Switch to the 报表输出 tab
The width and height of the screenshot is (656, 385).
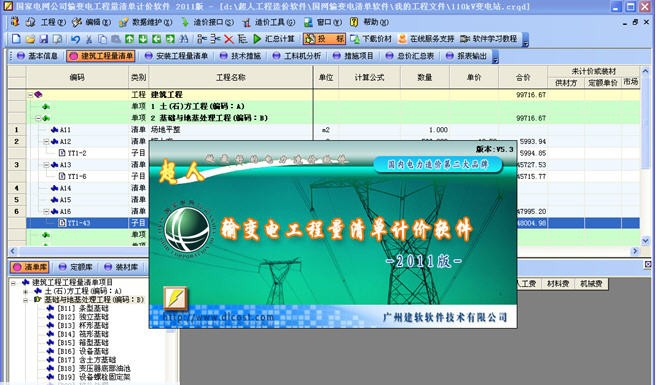[467, 56]
